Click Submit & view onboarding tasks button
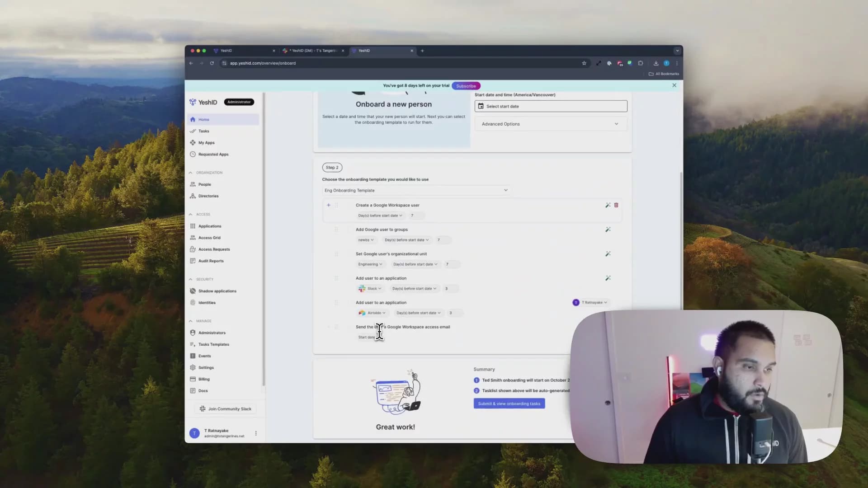Viewport: 868px width, 488px height. tap(509, 404)
